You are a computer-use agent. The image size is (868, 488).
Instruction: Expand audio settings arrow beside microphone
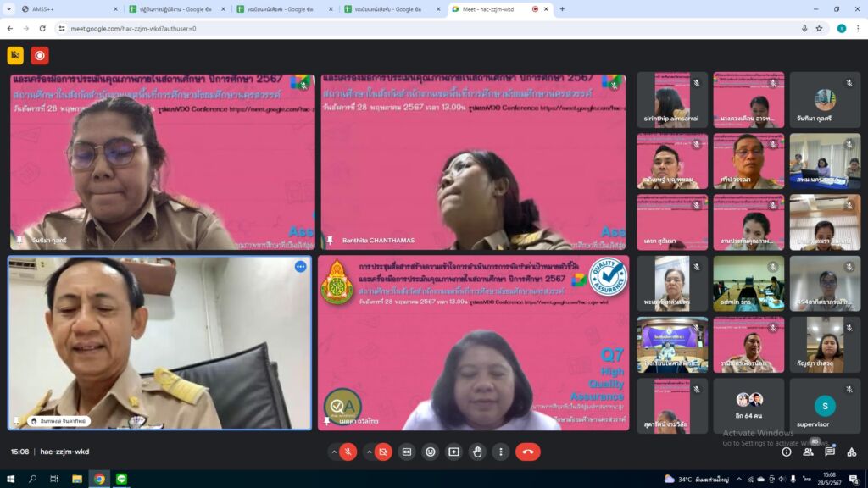click(x=334, y=452)
